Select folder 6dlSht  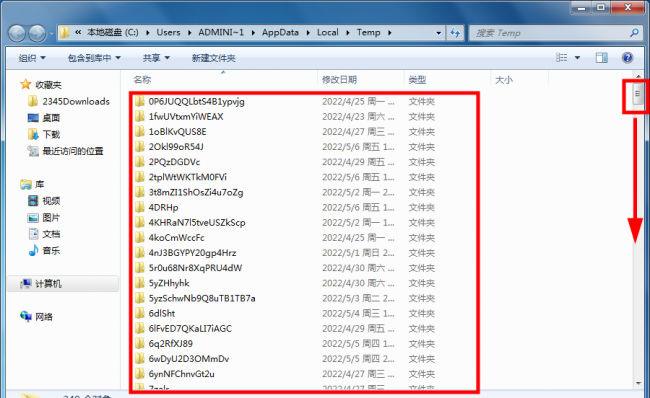coord(162,313)
